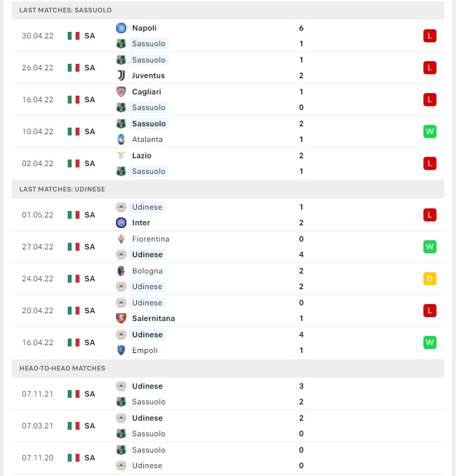Click the Lazio eagle logo
This screenshot has width=456, height=476.
point(121,156)
